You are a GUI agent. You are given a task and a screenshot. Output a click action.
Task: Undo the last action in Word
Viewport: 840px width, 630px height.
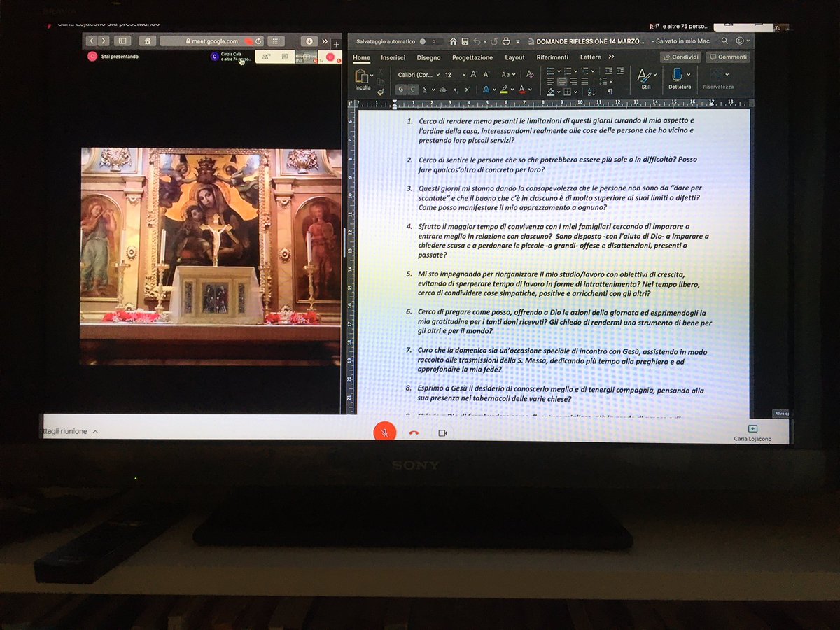tap(477, 41)
